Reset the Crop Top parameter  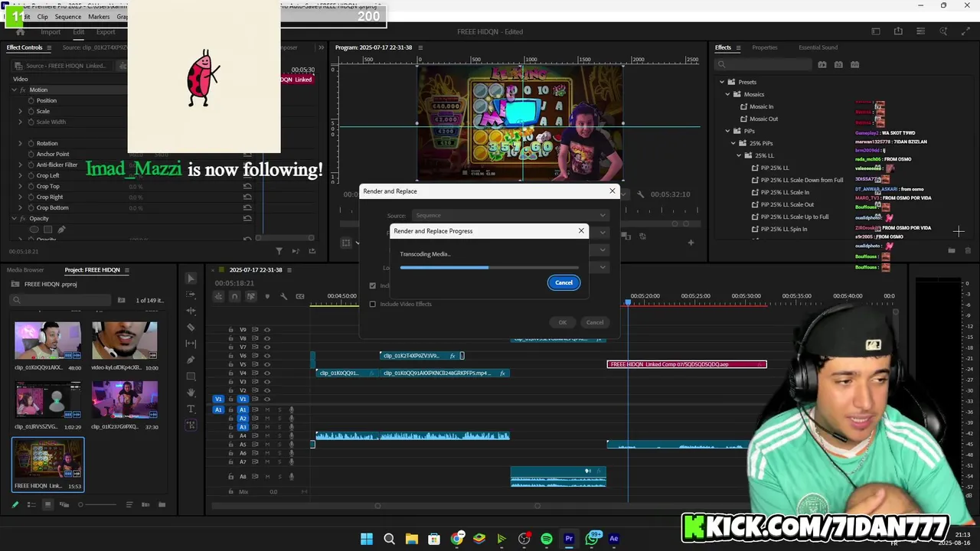click(247, 186)
